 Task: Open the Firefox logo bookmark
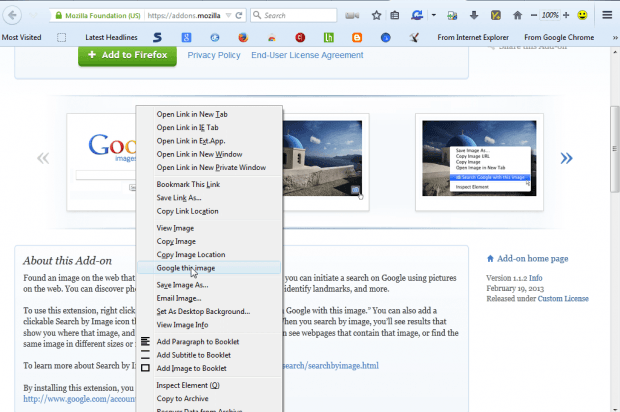(243, 38)
